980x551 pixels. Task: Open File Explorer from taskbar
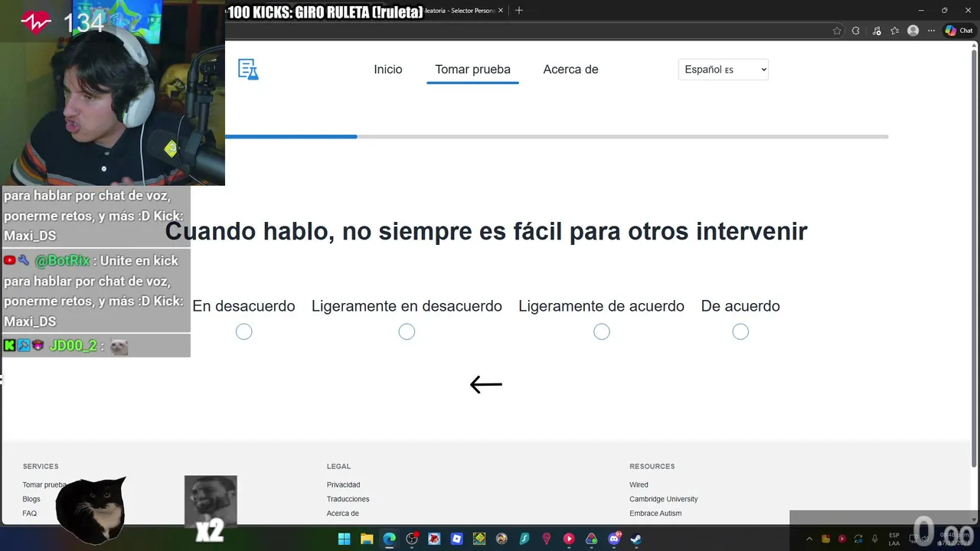click(x=367, y=539)
